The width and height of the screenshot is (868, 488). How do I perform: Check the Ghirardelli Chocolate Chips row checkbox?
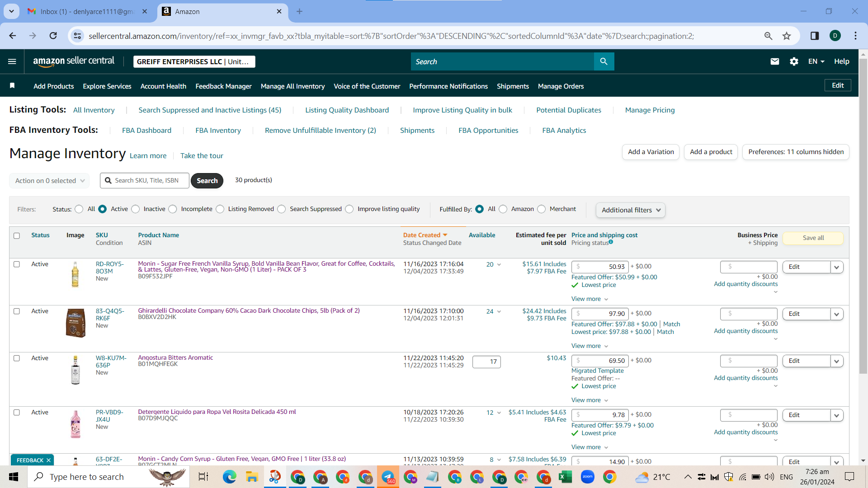coord(17,311)
